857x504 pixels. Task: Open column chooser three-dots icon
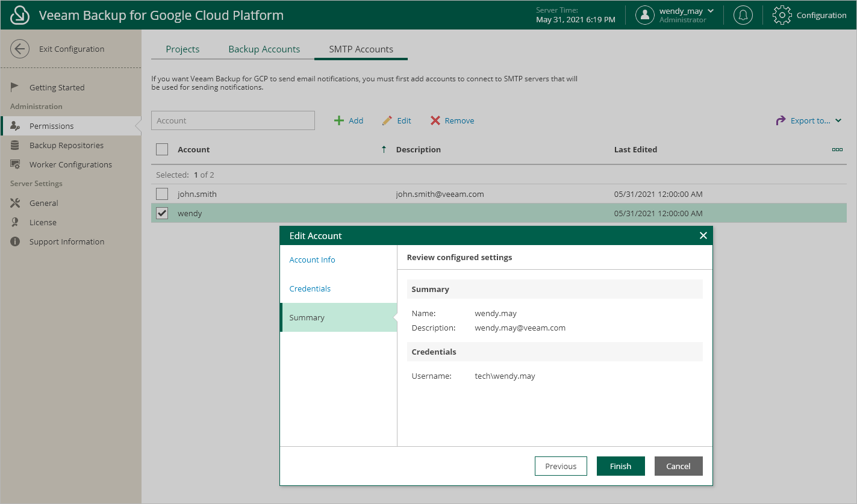(837, 149)
